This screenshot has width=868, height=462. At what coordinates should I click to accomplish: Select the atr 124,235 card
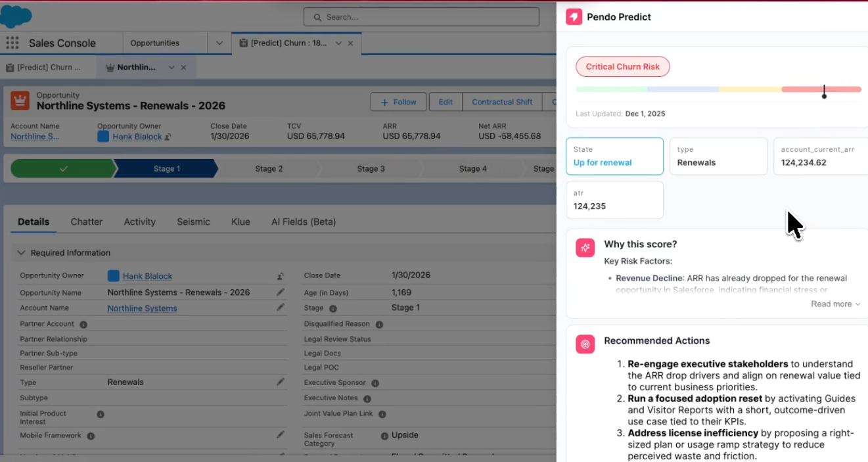point(614,200)
